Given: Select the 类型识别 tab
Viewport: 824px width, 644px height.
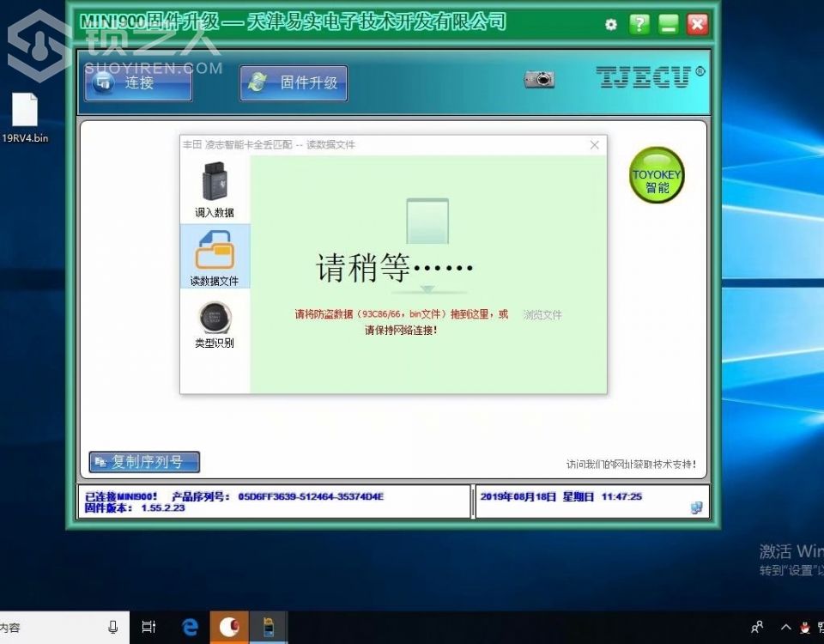Looking at the screenshot, I should coord(215,325).
